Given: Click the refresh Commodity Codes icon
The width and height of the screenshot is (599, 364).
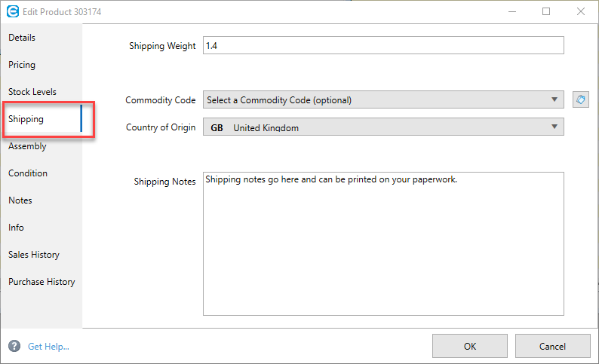Looking at the screenshot, I should tap(580, 99).
